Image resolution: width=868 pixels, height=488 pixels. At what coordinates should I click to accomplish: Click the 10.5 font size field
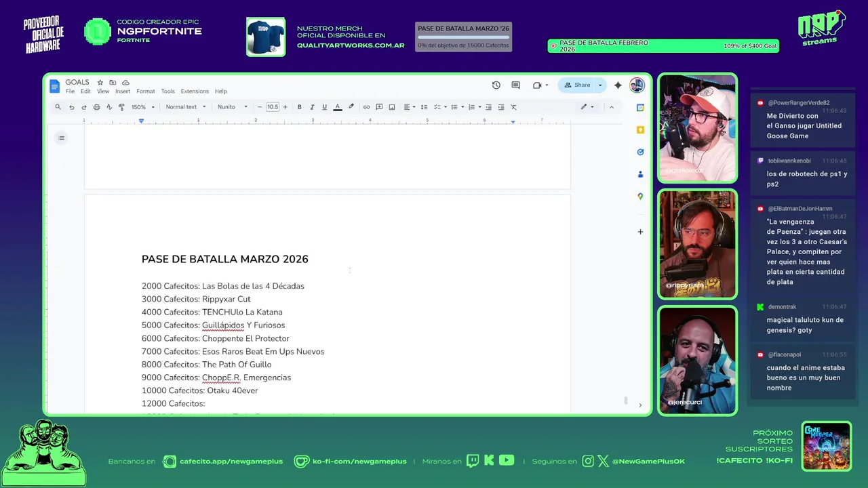pos(273,107)
